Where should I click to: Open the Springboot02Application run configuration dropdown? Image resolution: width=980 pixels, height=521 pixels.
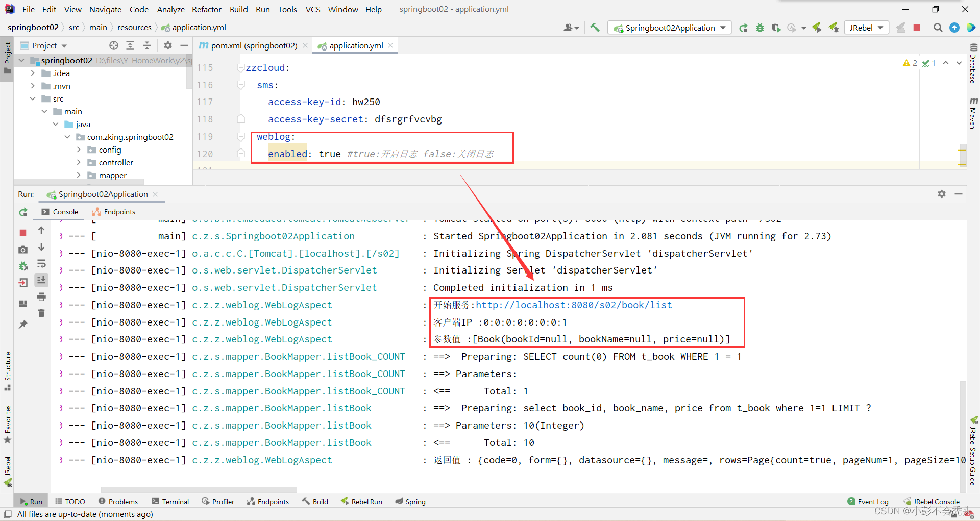click(x=670, y=28)
